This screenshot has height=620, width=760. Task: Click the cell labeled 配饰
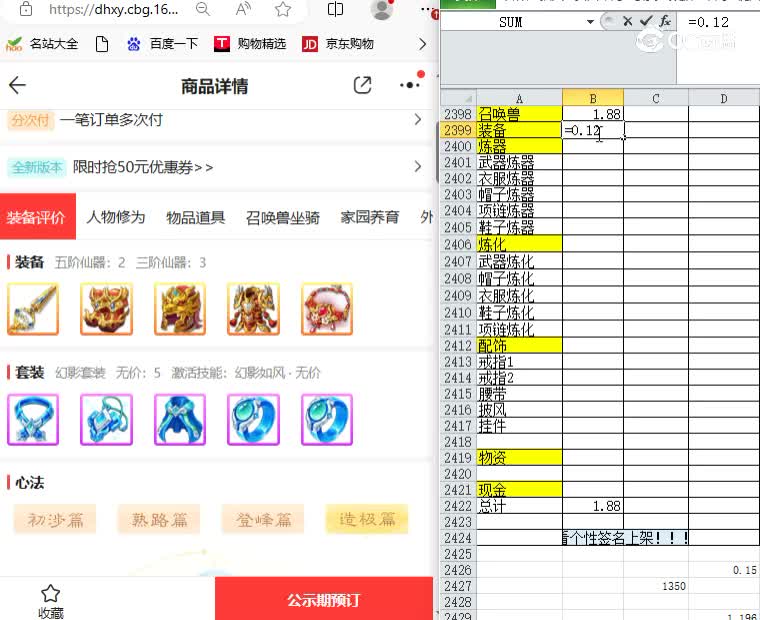tap(520, 346)
